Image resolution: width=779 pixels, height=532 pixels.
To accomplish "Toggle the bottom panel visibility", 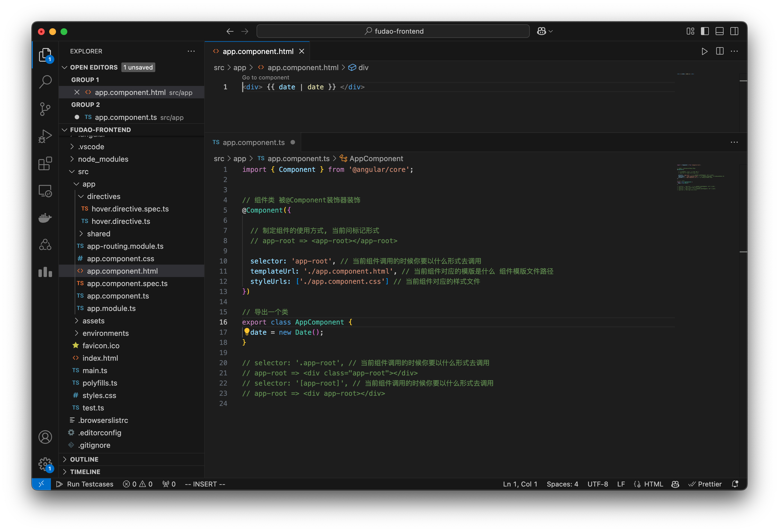I will (719, 31).
